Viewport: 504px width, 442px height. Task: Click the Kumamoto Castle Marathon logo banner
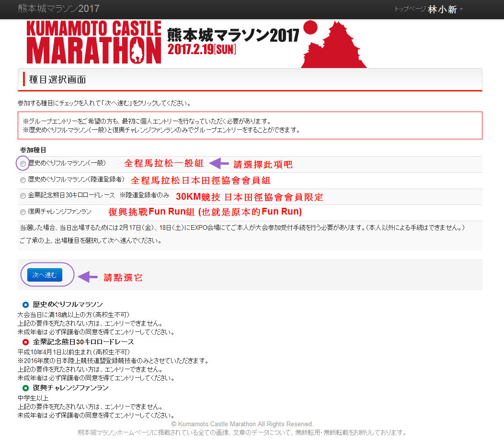click(93, 42)
